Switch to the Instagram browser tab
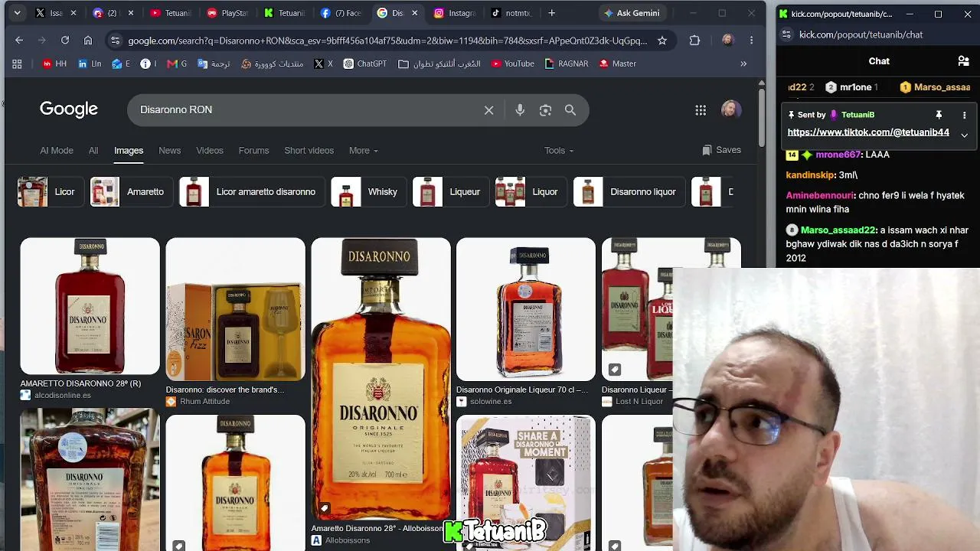The image size is (980, 551). (x=456, y=13)
